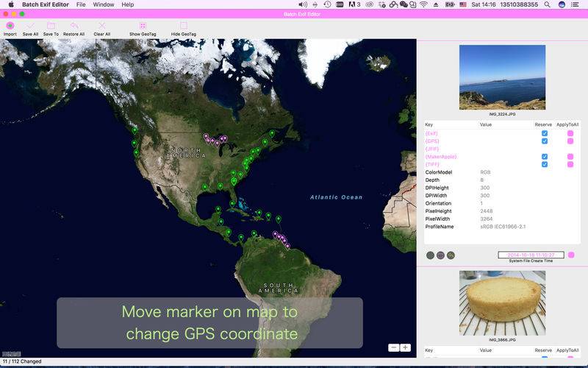Click PixelWidth value 3264
Viewport: 588px width, 368px height.
[x=487, y=219]
